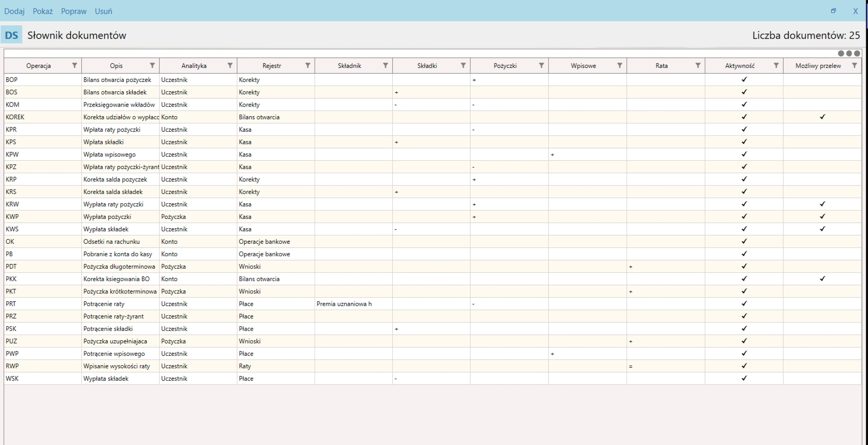Open filter for Pożyczki column
The height and width of the screenshot is (445, 868).
pyautogui.click(x=541, y=65)
